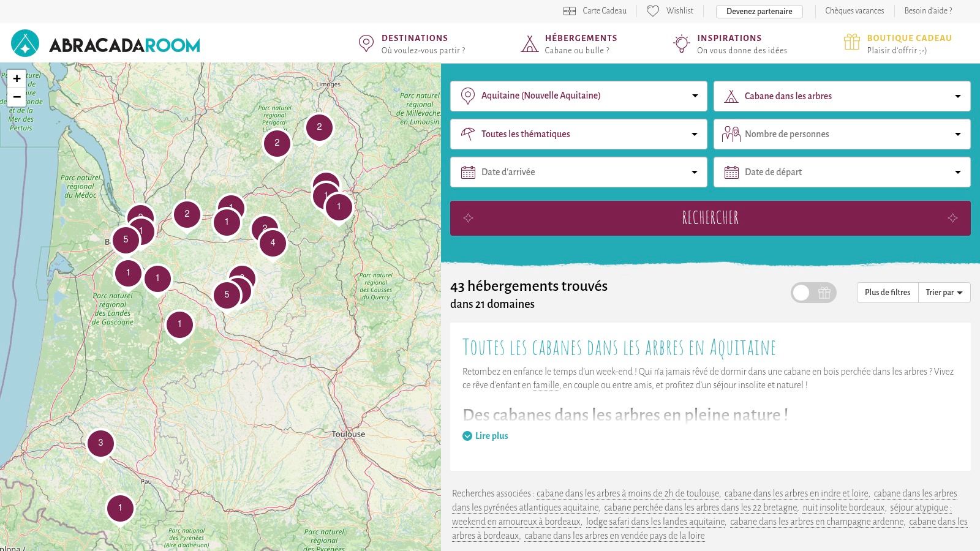The height and width of the screenshot is (551, 980).
Task: Click the map cluster 5 near Bordeaux
Action: (126, 240)
